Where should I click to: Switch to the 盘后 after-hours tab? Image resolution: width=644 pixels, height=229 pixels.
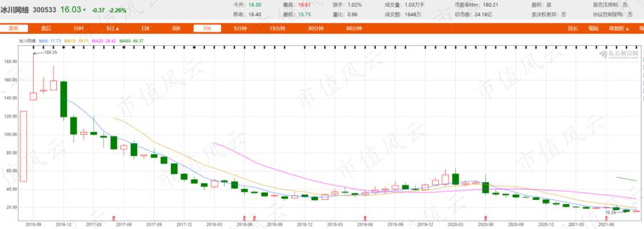pyautogui.click(x=46, y=29)
